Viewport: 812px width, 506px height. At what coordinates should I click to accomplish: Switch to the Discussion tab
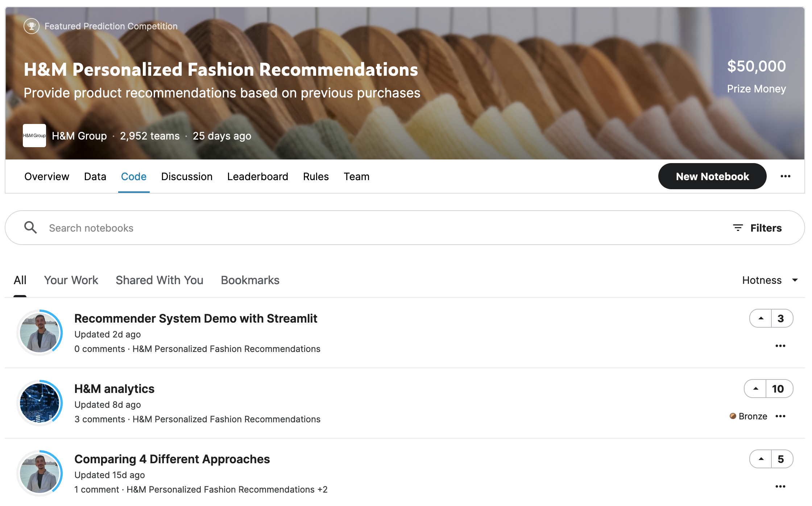[187, 177]
